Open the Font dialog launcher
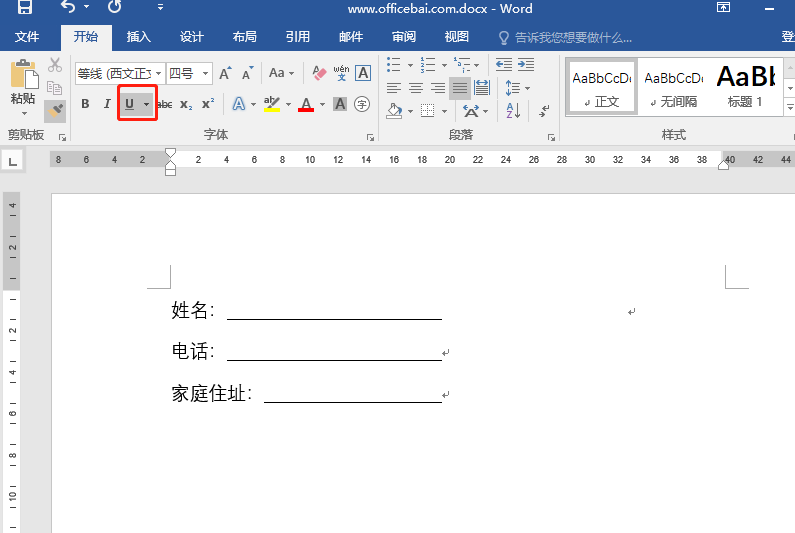The width and height of the screenshot is (795, 533). pos(371,137)
